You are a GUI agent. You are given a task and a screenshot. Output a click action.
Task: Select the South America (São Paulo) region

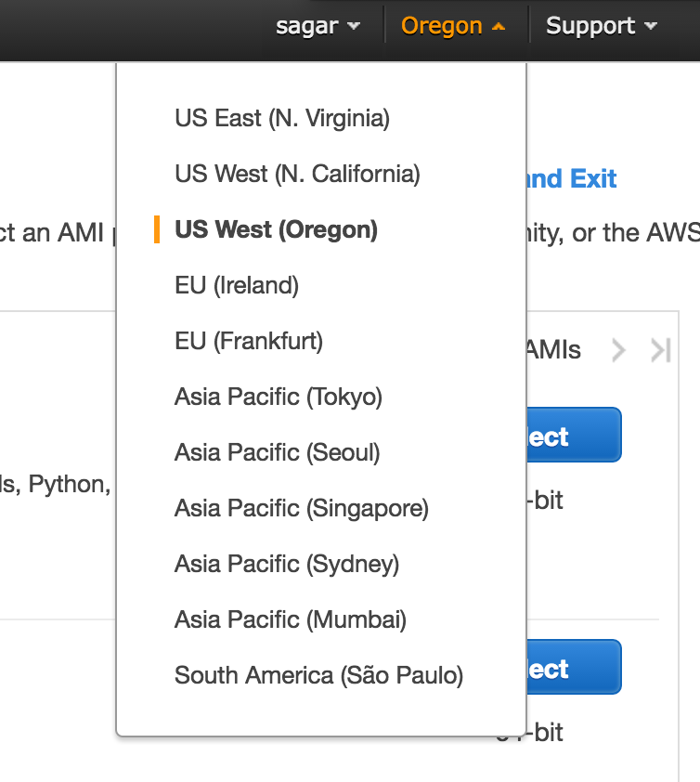tap(318, 675)
